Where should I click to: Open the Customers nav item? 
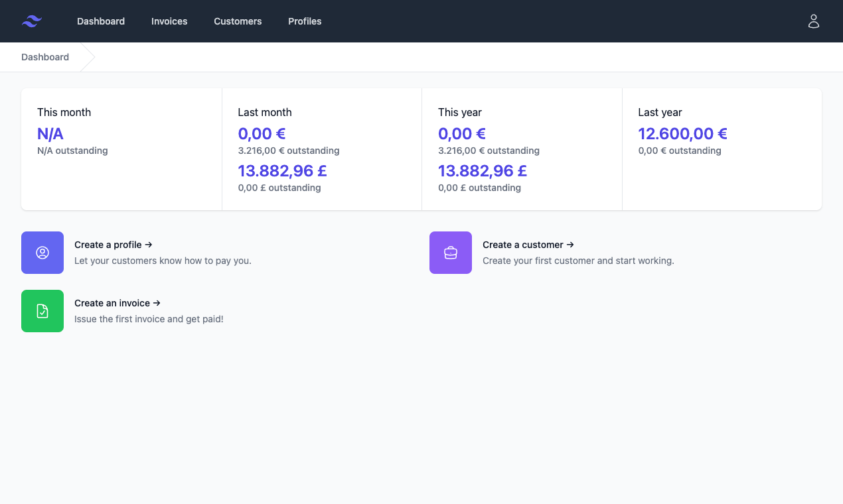coord(238,21)
